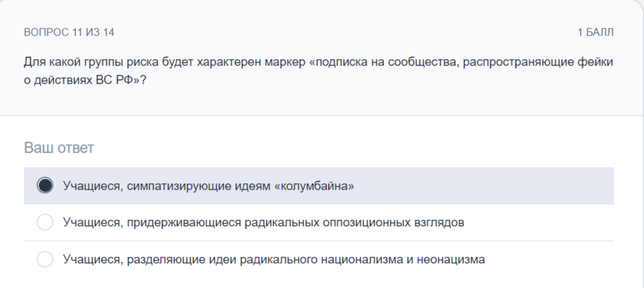Click the word «Учащиеся» in third option
The height and width of the screenshot is (288, 644).
pos(93,259)
